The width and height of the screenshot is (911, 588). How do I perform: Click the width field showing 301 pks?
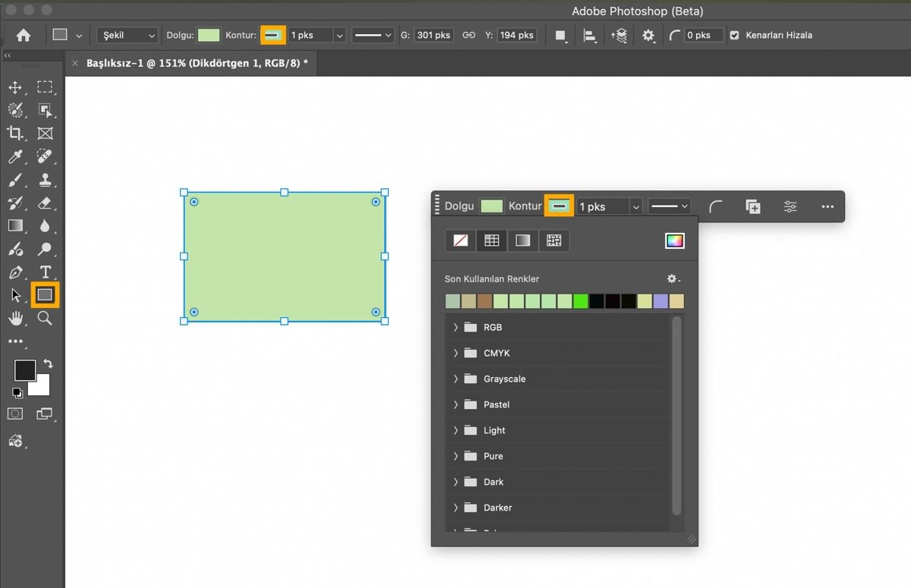point(433,35)
